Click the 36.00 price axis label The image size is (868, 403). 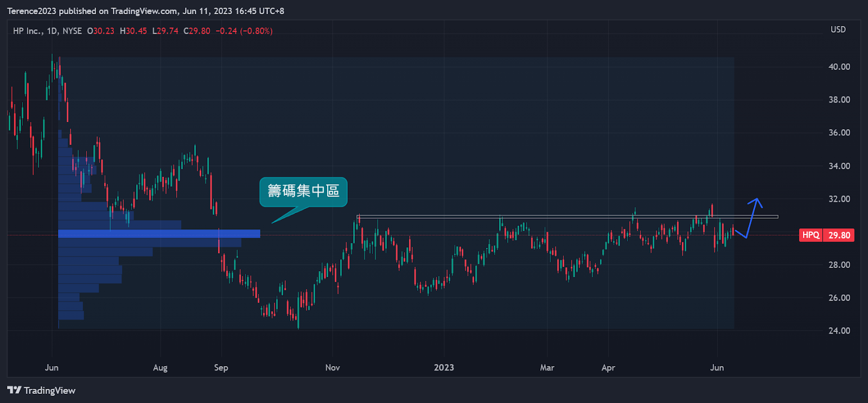[839, 133]
